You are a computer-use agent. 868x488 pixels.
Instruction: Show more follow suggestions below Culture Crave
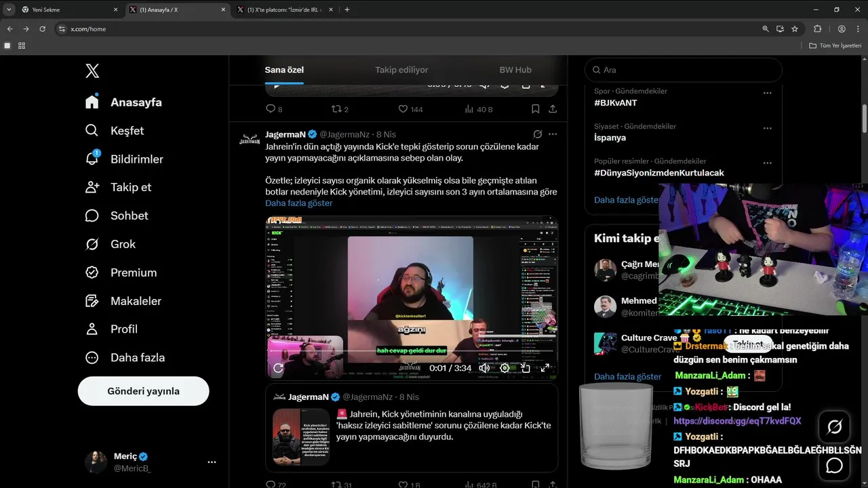click(x=627, y=376)
